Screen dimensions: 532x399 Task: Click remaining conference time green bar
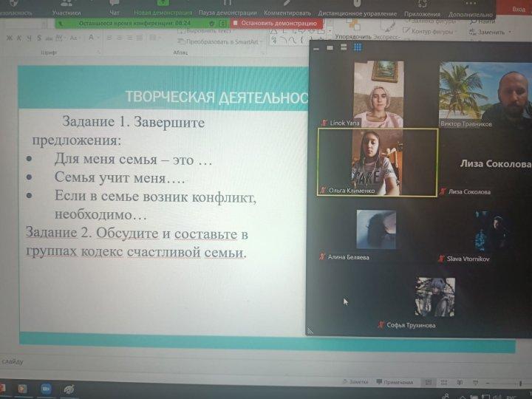(x=134, y=24)
